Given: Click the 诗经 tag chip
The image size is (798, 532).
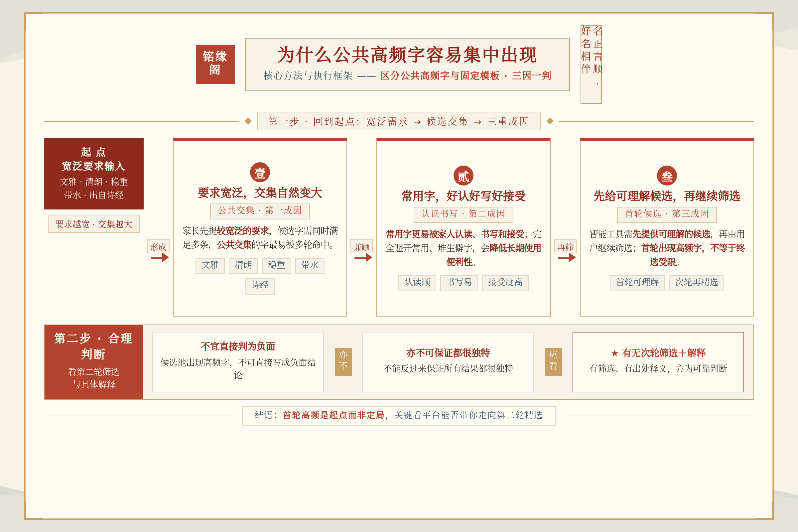Looking at the screenshot, I should pos(260,286).
